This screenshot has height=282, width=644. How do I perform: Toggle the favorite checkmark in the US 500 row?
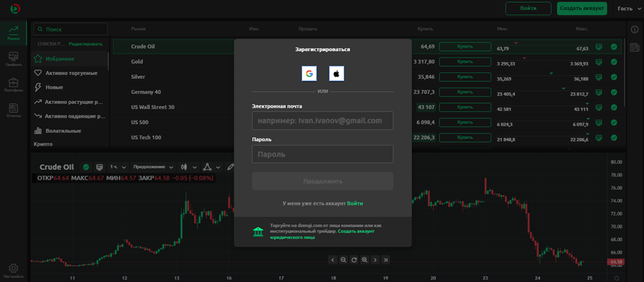(614, 122)
